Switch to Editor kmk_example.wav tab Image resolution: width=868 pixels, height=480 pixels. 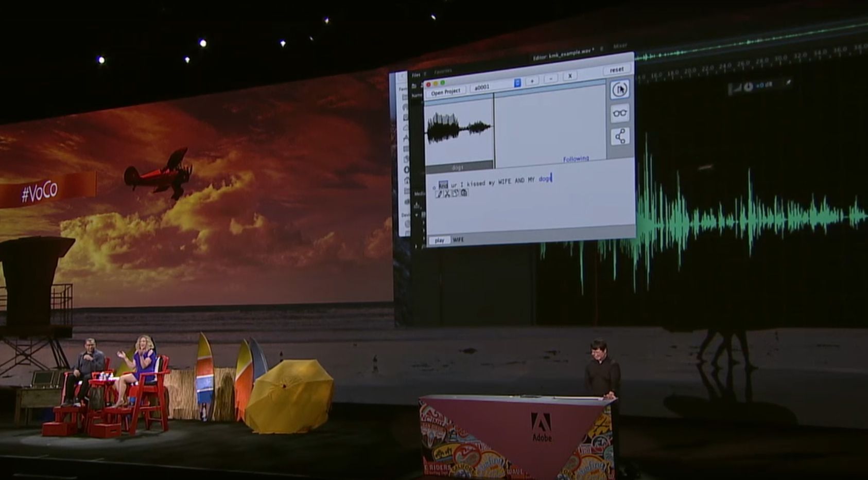(563, 54)
